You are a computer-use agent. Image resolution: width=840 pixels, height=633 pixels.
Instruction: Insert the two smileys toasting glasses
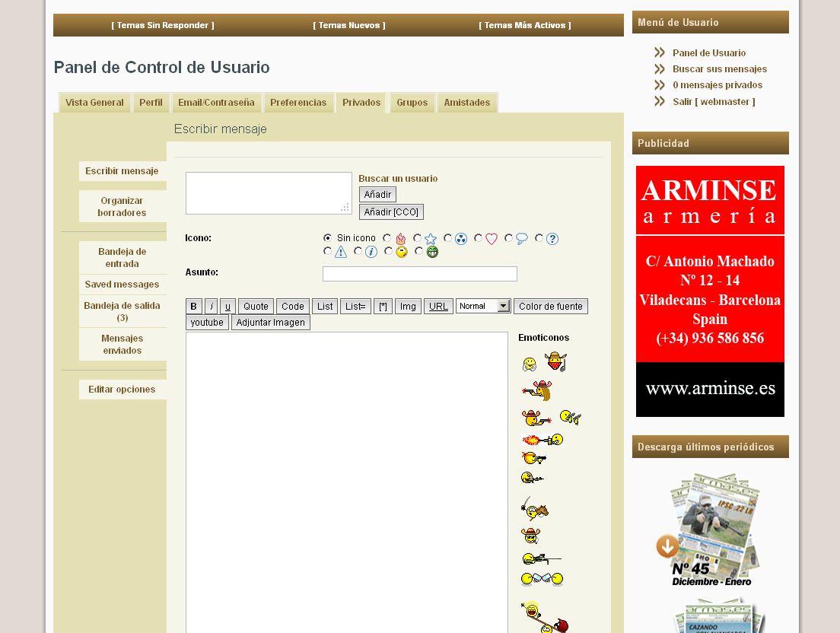[x=542, y=580]
